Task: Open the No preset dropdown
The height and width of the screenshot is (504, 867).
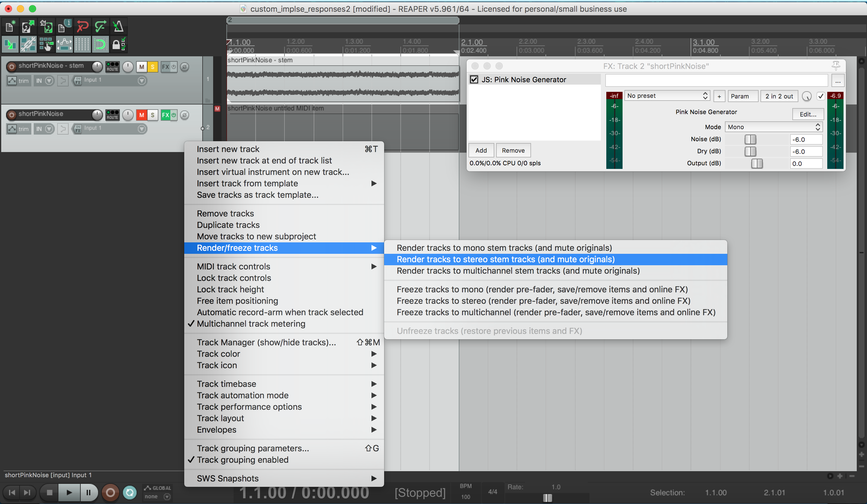Action: (x=667, y=96)
